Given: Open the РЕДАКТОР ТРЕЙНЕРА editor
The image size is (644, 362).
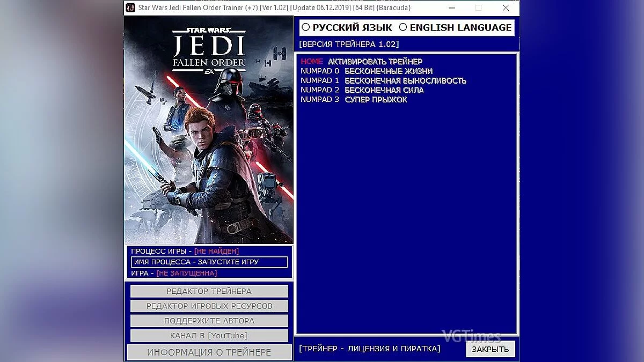Looking at the screenshot, I should coord(209,291).
